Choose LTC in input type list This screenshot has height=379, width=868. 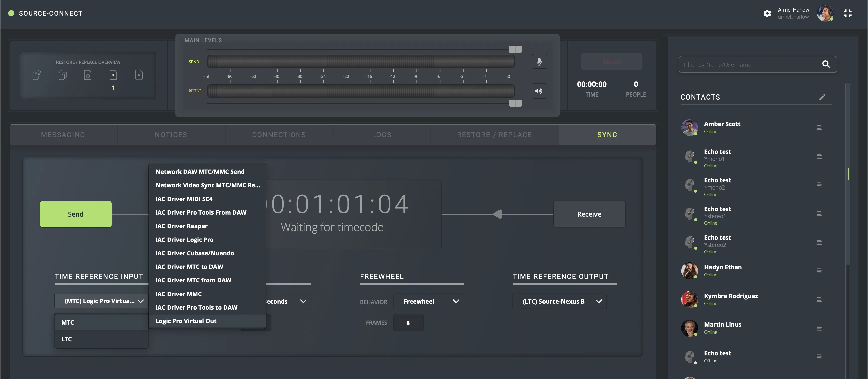[101, 339]
